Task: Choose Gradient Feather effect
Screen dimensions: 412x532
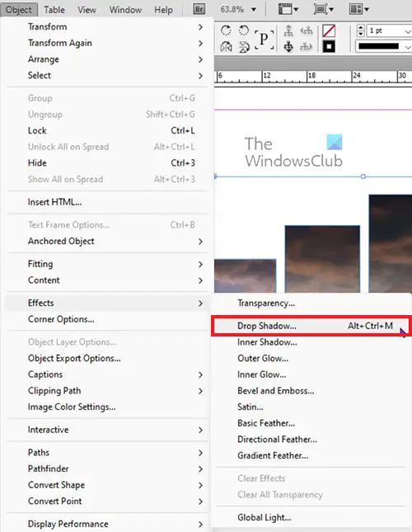Action: pos(311,455)
